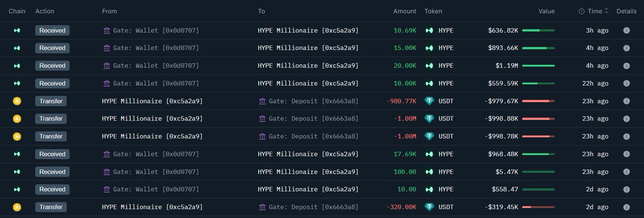Click Transfer badge in -$979.67K row
Viewport: 644px width, 218px height.
(51, 101)
